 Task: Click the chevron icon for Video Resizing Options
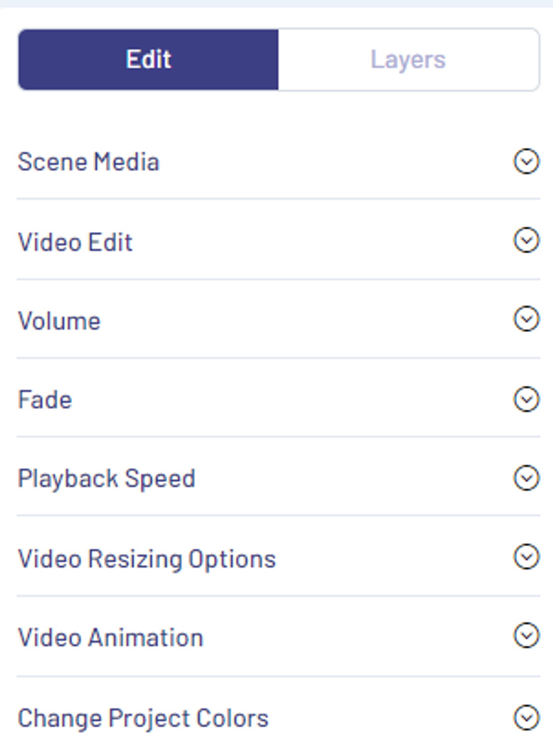[x=526, y=557]
